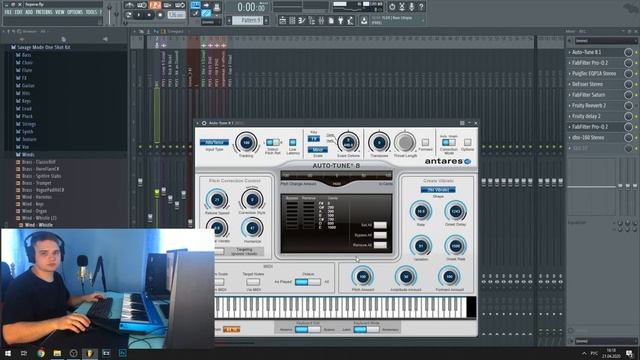This screenshot has height=360, width=640.
Task: Open Chrome from the Windows taskbar
Action: 41,353
